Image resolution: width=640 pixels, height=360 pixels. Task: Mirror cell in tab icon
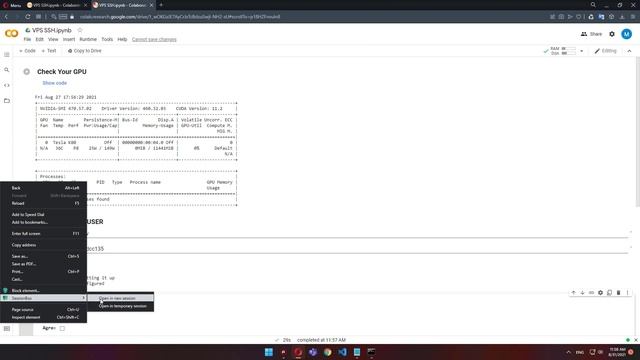609,293
